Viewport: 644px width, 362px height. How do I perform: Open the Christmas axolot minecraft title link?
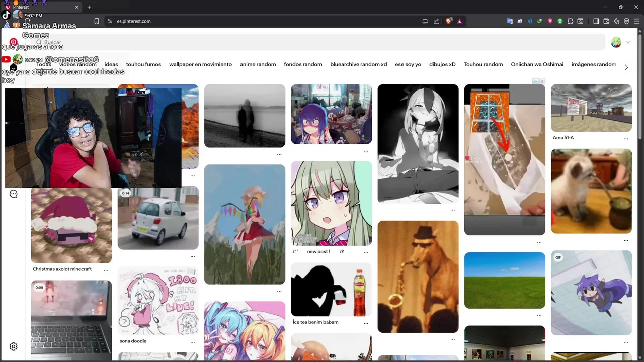pyautogui.click(x=62, y=269)
